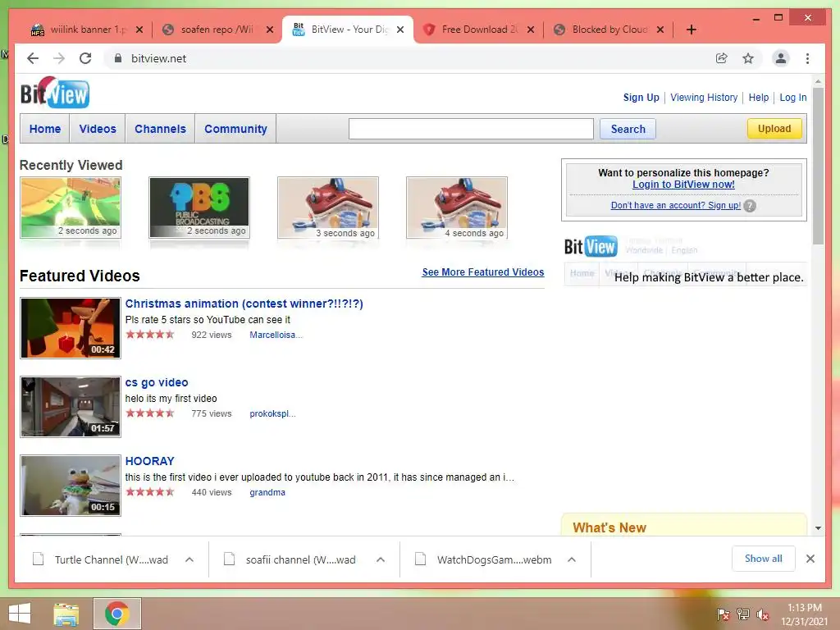Bookmark this page with the star icon
Viewport: 840px width, 630px height.
(x=748, y=58)
